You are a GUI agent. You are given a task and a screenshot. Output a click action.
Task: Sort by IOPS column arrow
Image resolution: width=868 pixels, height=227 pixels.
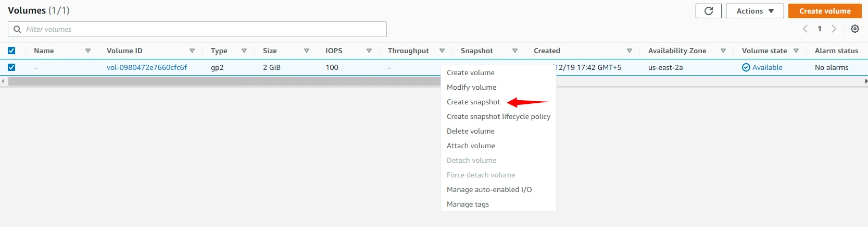coord(369,51)
